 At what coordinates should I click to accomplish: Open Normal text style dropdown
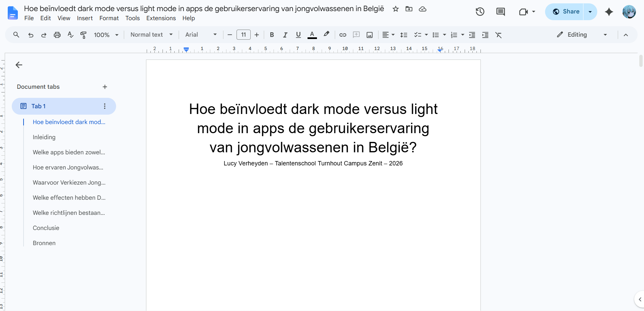point(151,35)
